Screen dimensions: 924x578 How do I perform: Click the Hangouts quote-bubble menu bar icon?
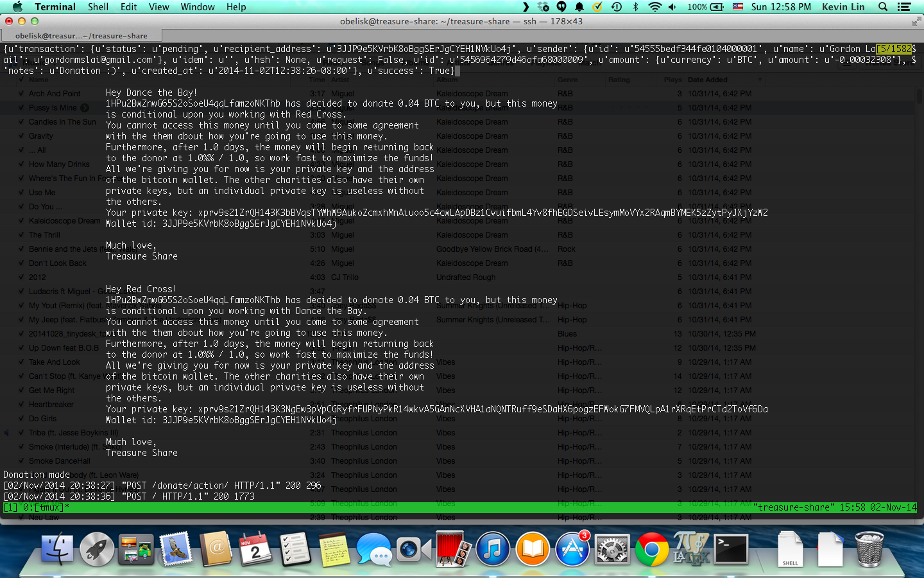pyautogui.click(x=561, y=7)
